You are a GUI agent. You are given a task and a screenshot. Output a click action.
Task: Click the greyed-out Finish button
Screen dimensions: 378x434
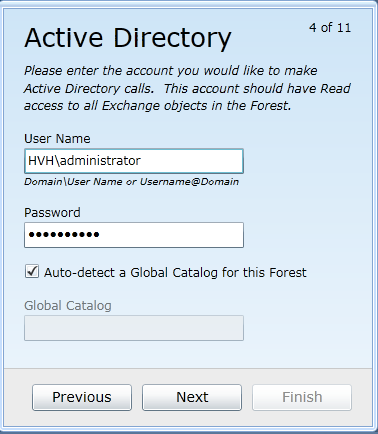coord(302,397)
